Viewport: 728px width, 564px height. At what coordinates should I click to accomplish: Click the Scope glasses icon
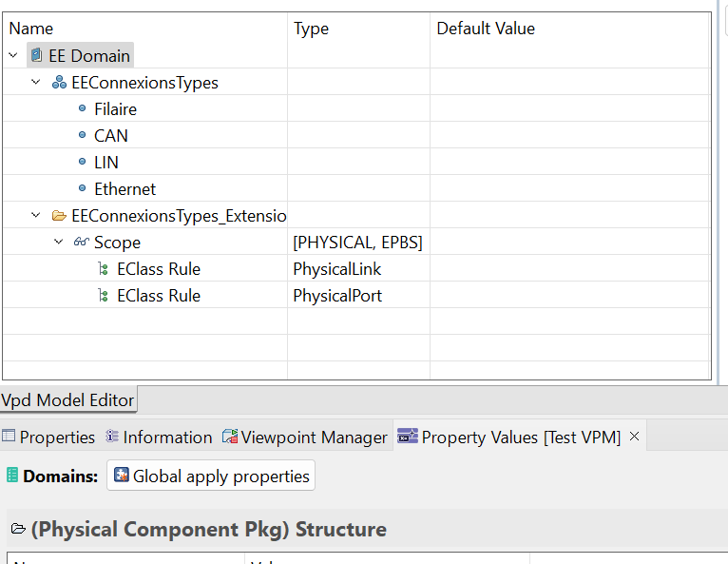82,243
